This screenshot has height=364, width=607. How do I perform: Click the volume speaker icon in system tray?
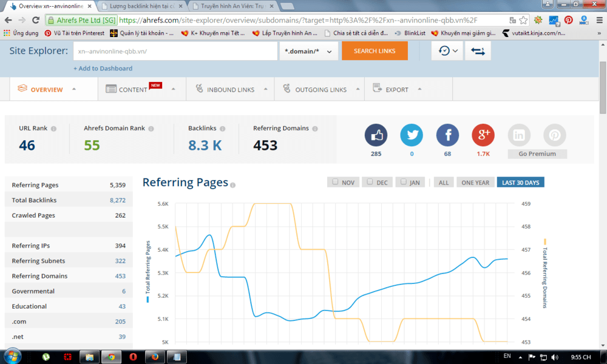555,357
